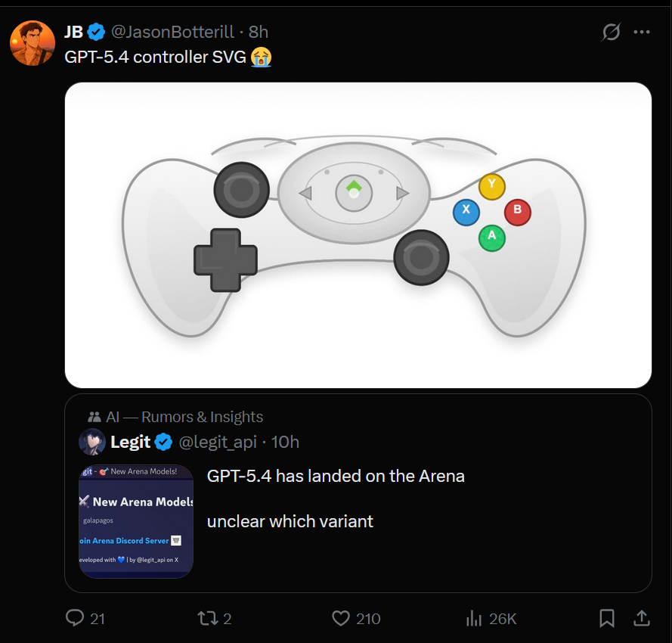672x643 pixels.
Task: Click the Legit display name
Action: 130,442
